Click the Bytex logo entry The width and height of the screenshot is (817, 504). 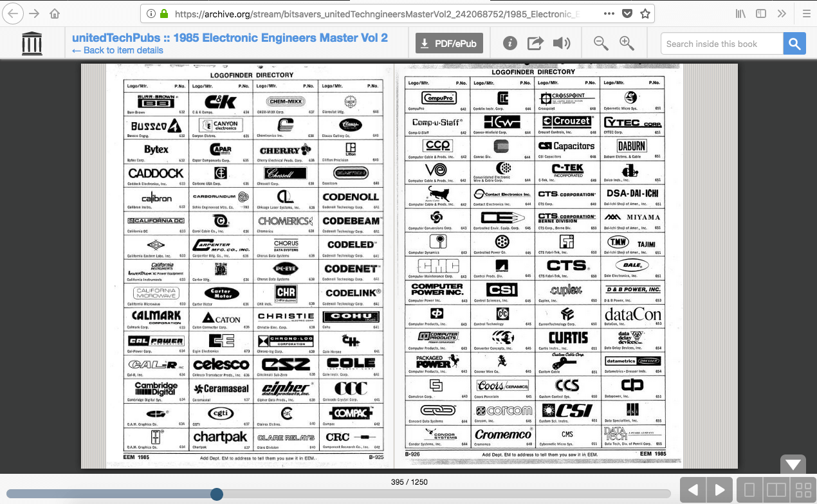pos(156,152)
